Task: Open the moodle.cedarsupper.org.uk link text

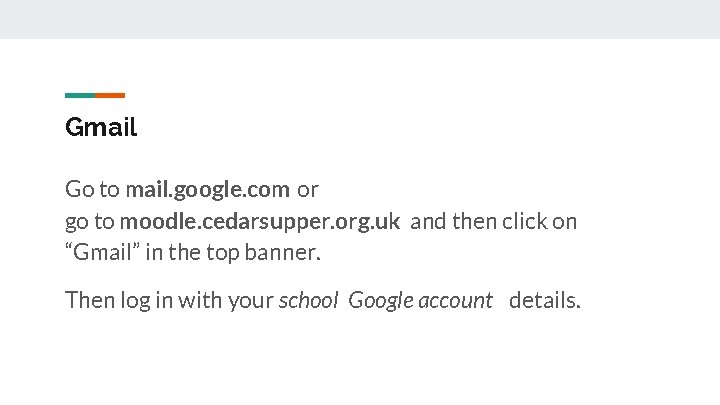Action: pyautogui.click(x=260, y=221)
